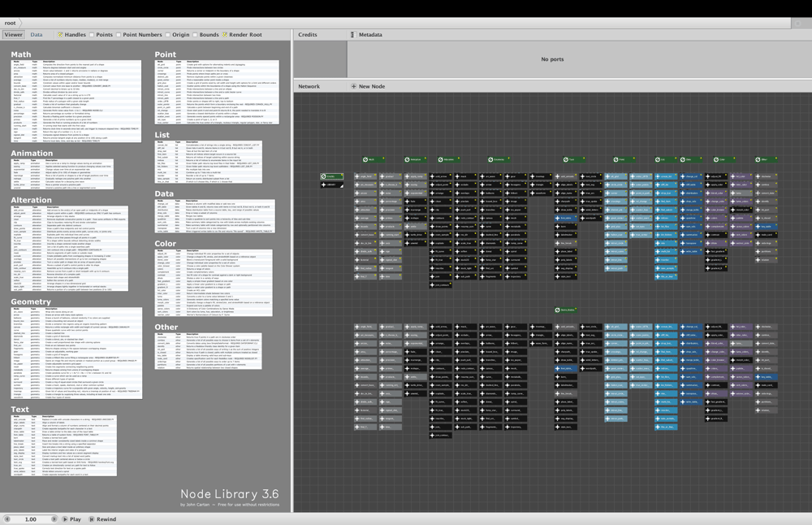Click the Metadata panel icon
Screen dimensions: 812x525
pyautogui.click(x=353, y=35)
